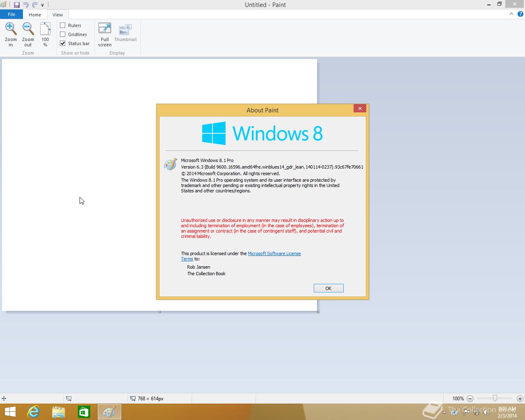Click the Zoom in magnifier in ribbon
The height and width of the screenshot is (420, 525).
point(11,34)
